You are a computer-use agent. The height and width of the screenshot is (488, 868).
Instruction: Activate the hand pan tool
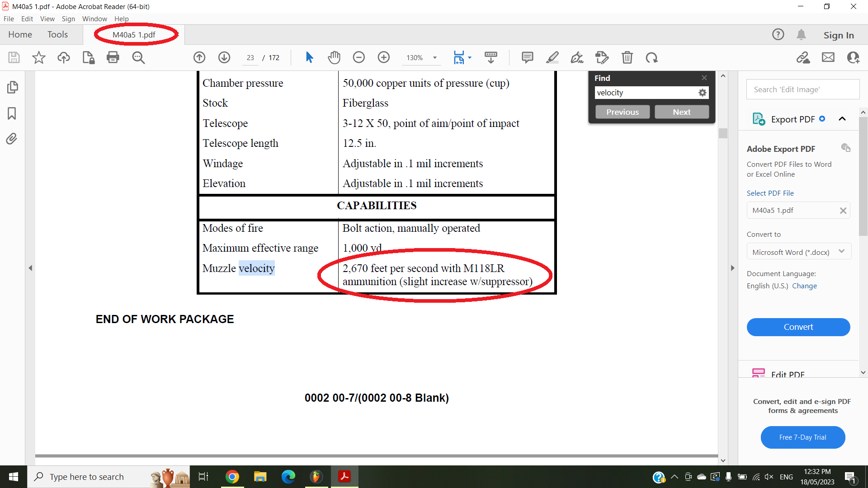pos(334,57)
